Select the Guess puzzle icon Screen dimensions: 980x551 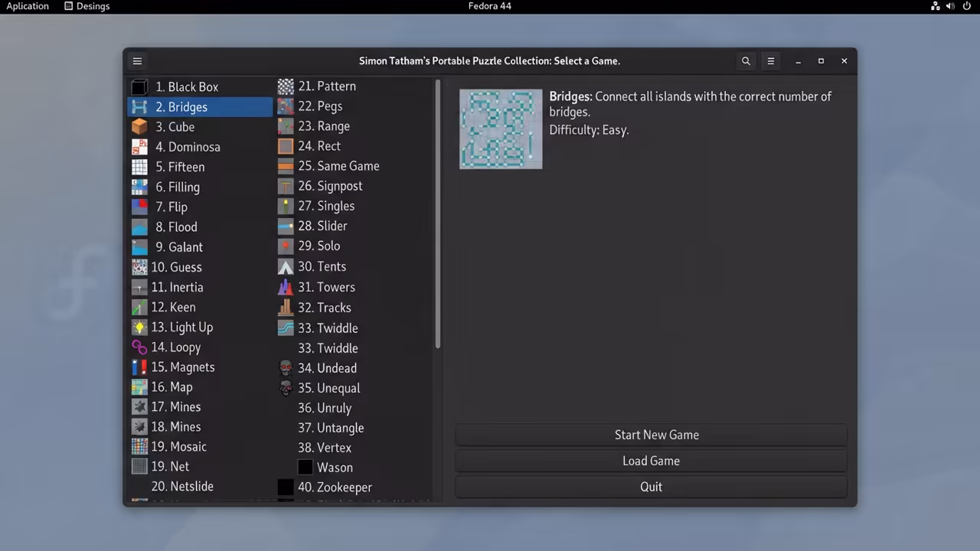pos(139,267)
